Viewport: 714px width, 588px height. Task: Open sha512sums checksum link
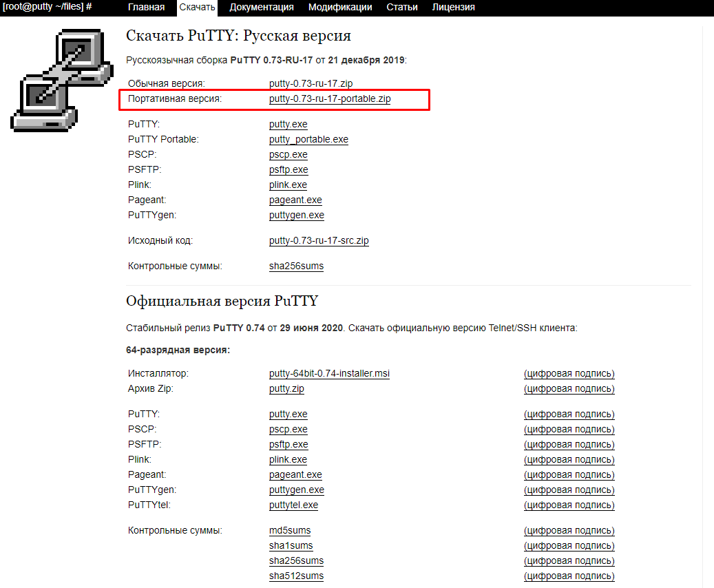pyautogui.click(x=296, y=576)
